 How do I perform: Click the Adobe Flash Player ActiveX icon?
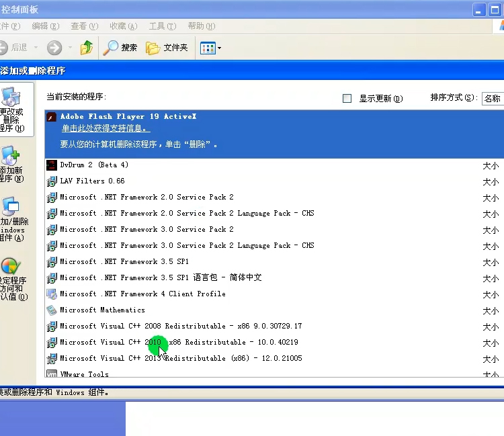(52, 117)
